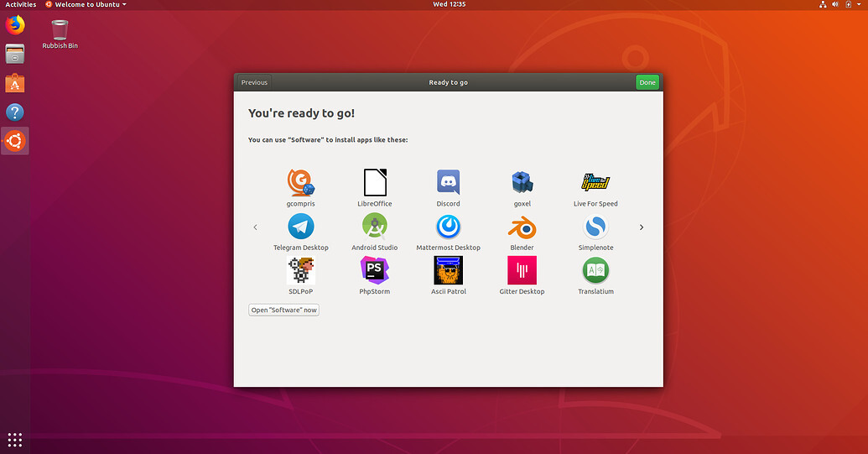Open the clock and calendar menu

point(449,4)
